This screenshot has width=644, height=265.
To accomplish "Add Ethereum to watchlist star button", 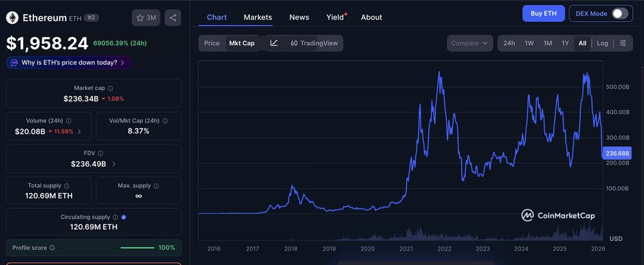I will tap(146, 17).
